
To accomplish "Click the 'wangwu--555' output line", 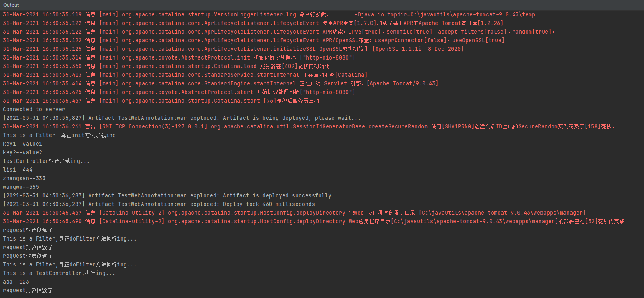I will (x=21, y=187).
